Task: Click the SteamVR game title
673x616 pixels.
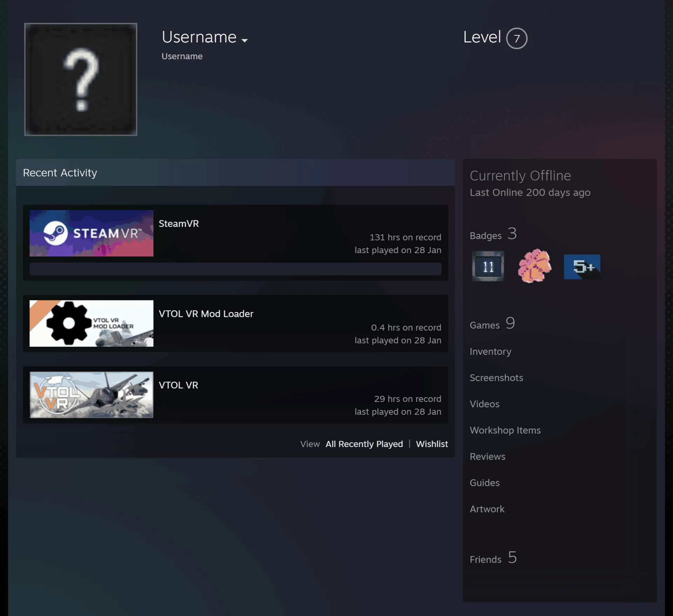Action: (x=179, y=224)
